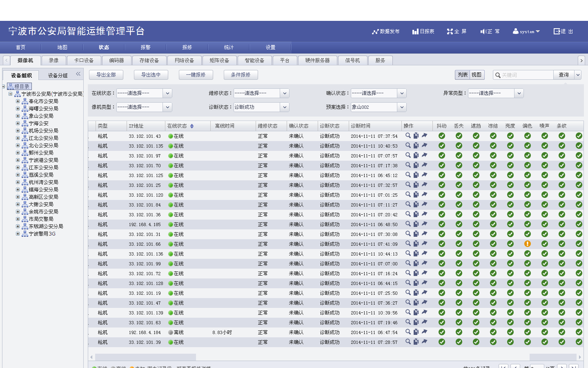
Task: Collapse the 宁波市公安局 tree node
Action: [x=10, y=94]
